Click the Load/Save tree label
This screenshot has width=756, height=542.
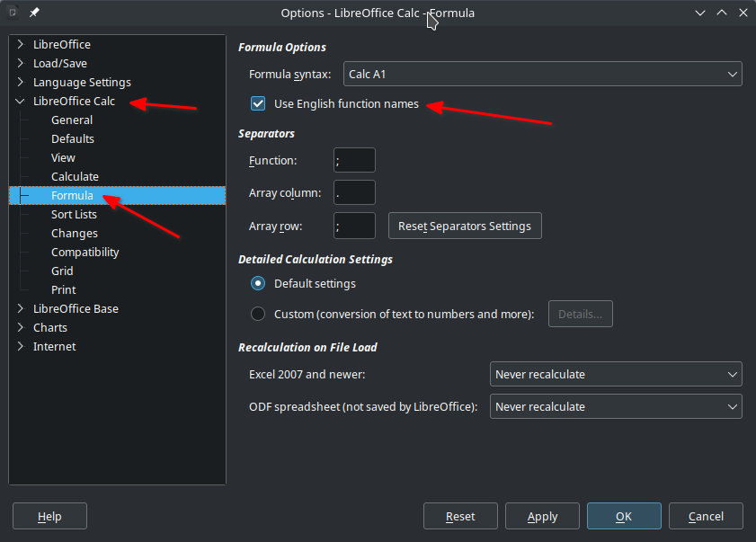[60, 63]
